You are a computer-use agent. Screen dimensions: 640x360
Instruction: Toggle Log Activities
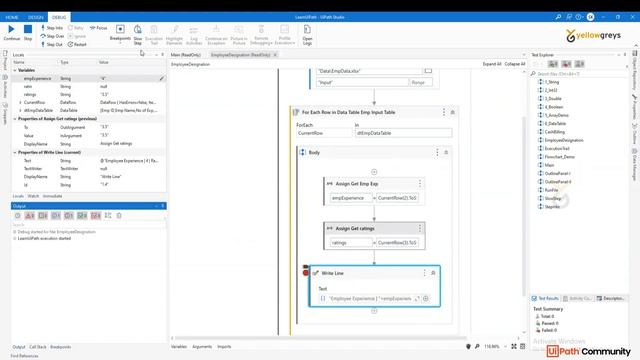point(194,35)
